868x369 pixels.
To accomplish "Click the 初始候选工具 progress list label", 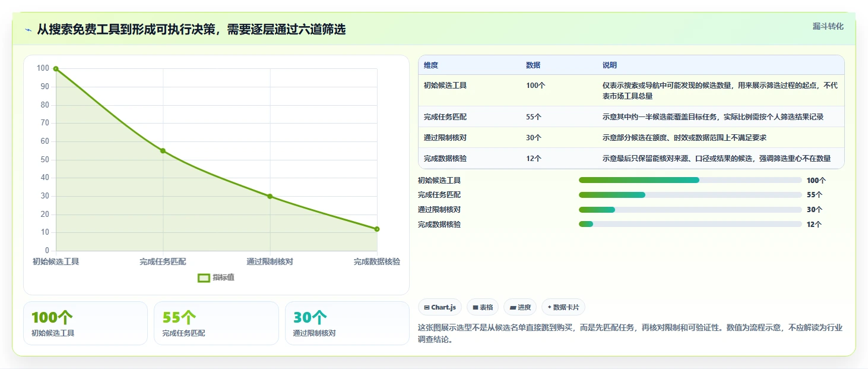I will click(x=439, y=180).
